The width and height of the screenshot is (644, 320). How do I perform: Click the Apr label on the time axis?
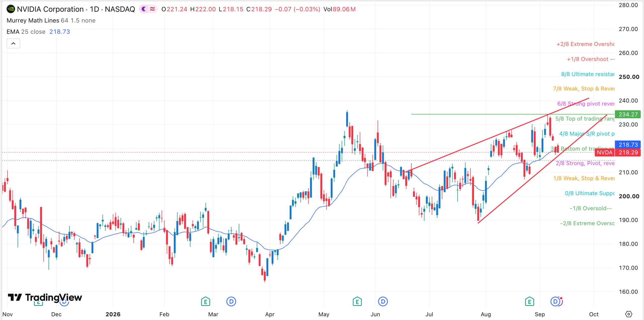270,314
